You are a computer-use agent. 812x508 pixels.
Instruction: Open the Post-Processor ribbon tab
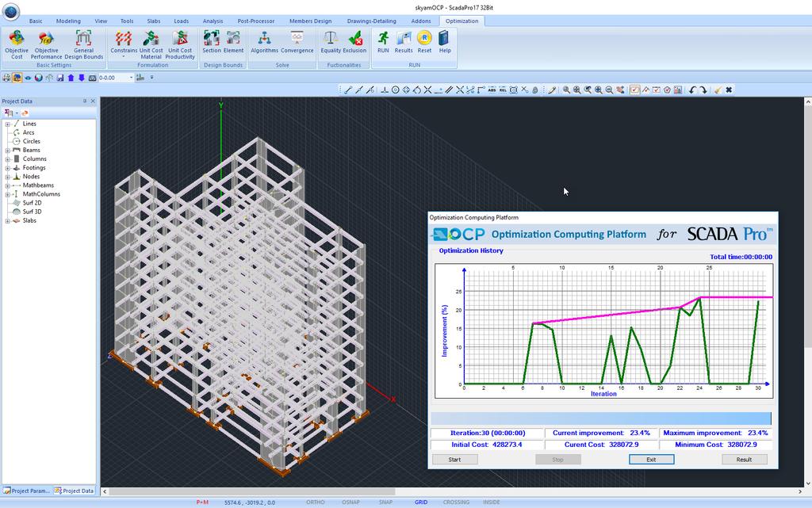click(x=256, y=21)
